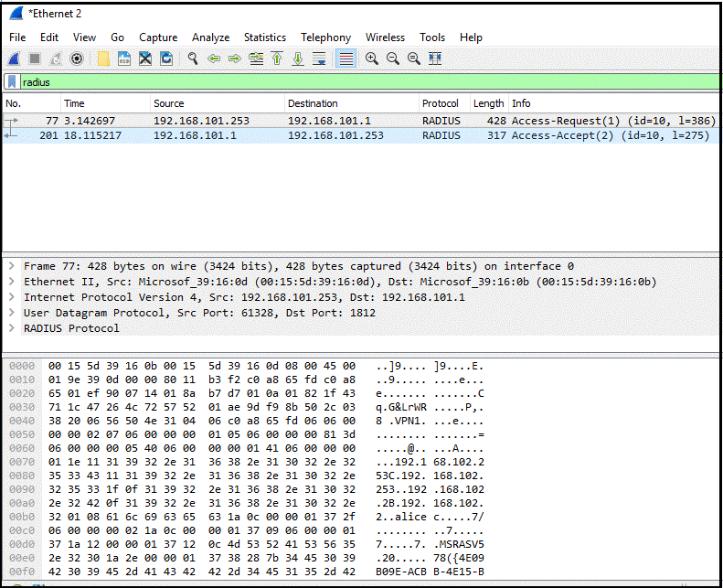Go to specified packet icon
The height and width of the screenshot is (588, 723).
256,59
